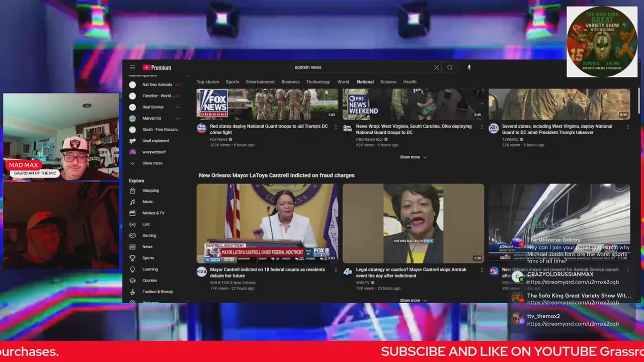The width and height of the screenshot is (644, 362).
Task: Play the PBS News Weekend thumbnail
Action: [413, 104]
